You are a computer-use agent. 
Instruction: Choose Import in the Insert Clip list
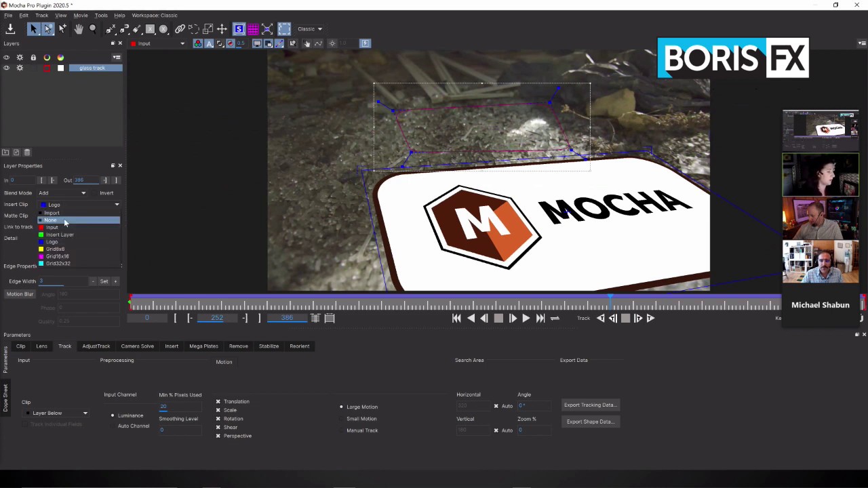[79, 213]
